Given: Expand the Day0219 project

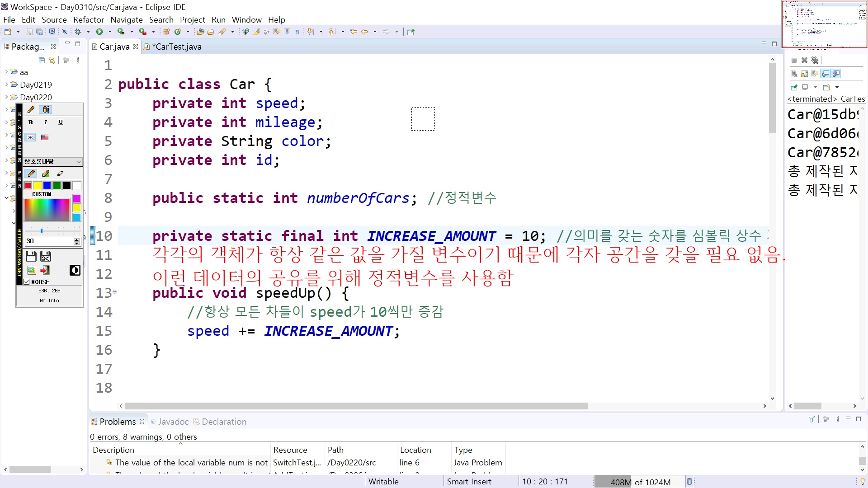Looking at the screenshot, I should [6, 84].
